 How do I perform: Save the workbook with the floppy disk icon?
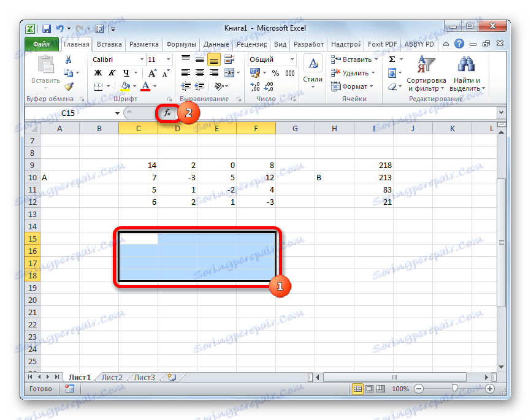pos(47,29)
